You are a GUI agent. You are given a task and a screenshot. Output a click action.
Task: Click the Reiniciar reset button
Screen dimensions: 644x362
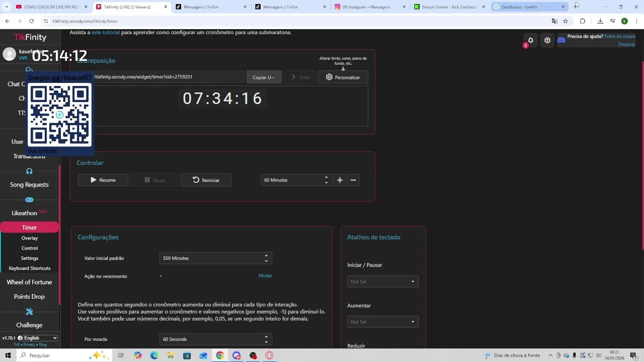click(206, 180)
